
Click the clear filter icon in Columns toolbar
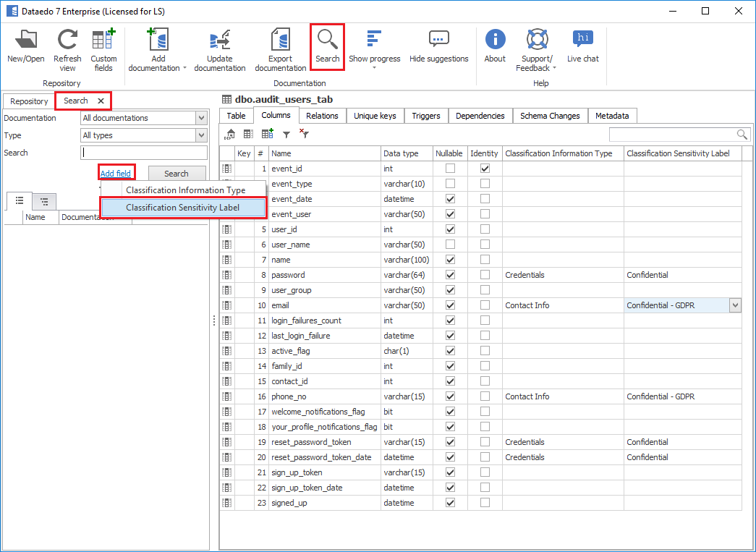(305, 134)
